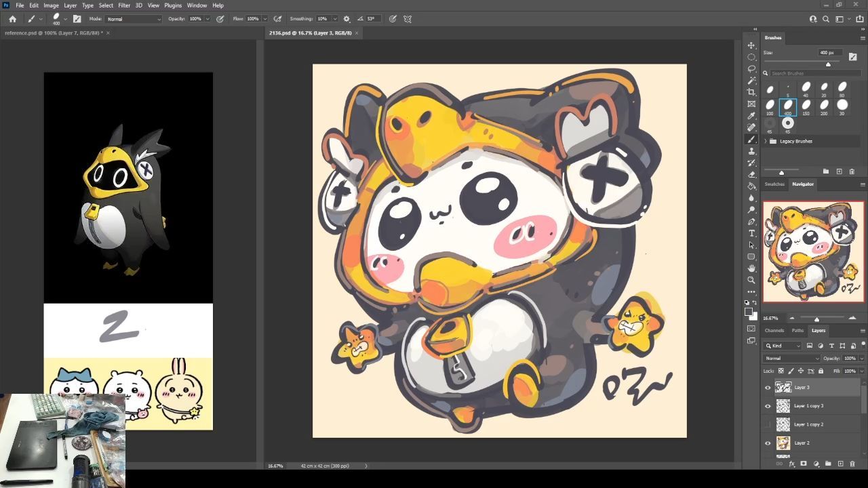This screenshot has height=488, width=868.
Task: Click the Search Brushes field
Action: coord(815,73)
